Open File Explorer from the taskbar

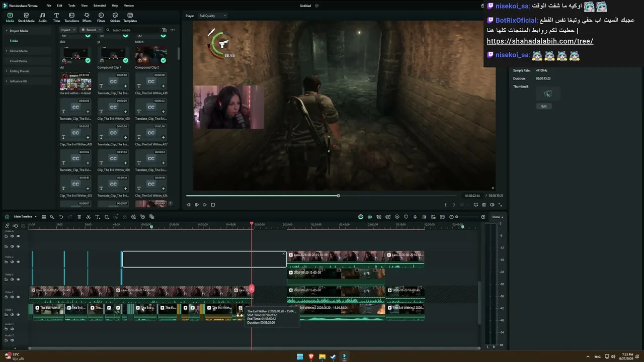click(x=322, y=357)
